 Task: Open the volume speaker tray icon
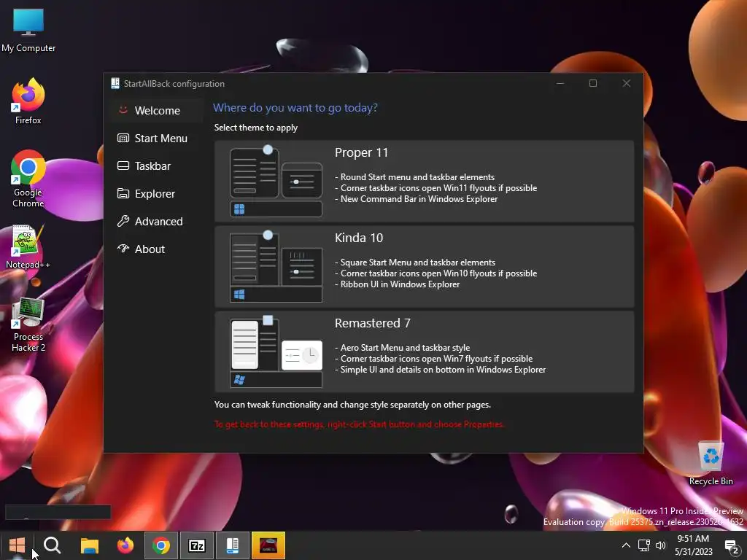pyautogui.click(x=660, y=545)
